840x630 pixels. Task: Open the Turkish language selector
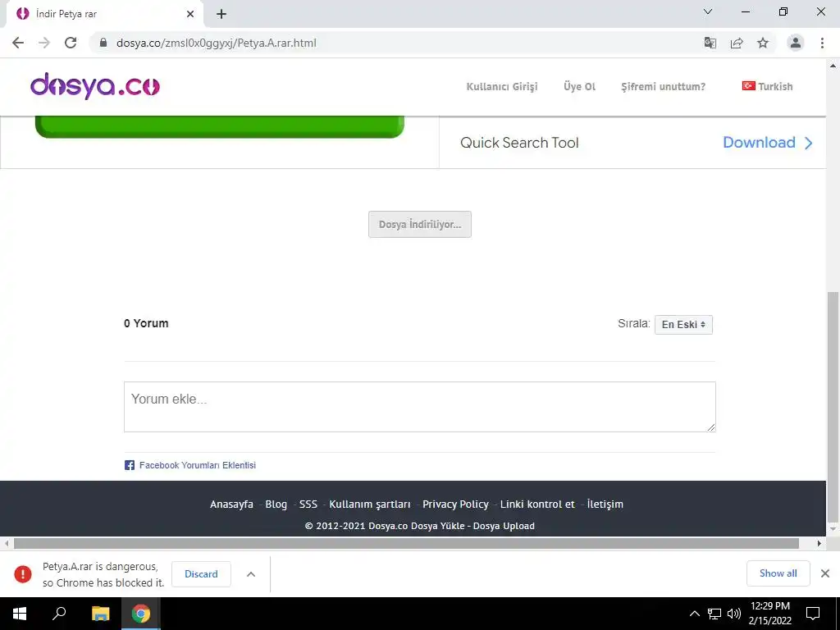pos(767,86)
